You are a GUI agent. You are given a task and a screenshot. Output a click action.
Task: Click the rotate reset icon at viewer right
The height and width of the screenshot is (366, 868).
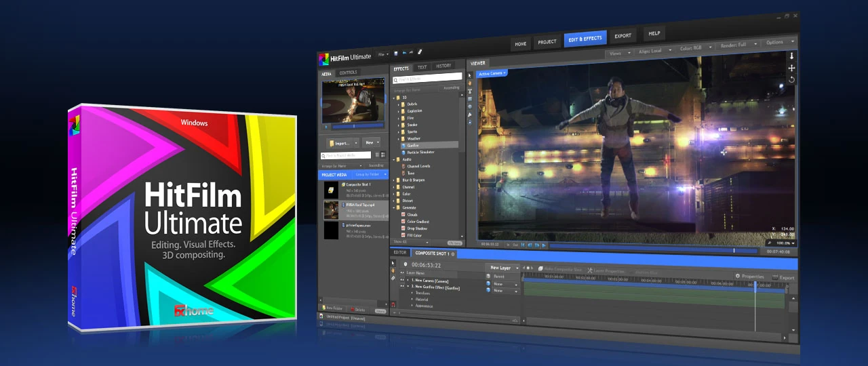(x=791, y=80)
